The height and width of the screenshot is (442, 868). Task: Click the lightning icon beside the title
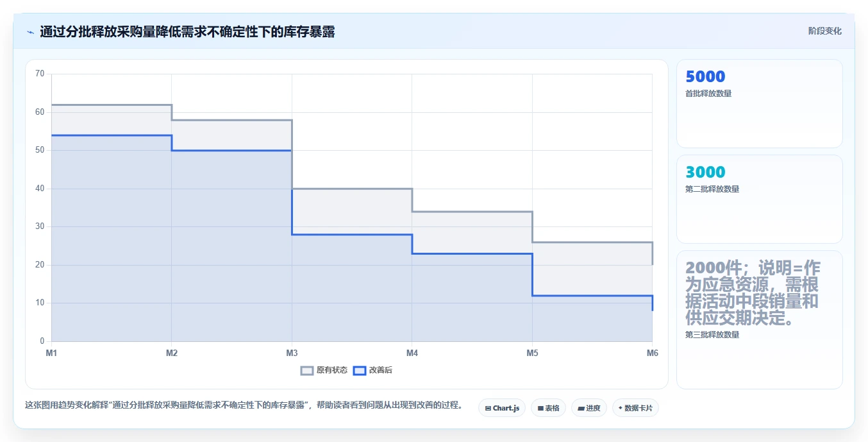(x=30, y=32)
